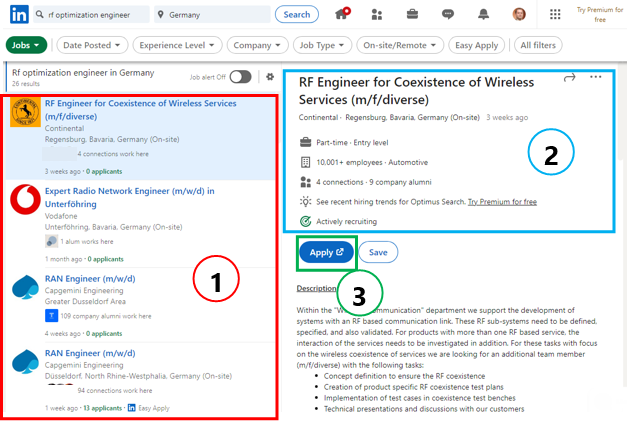The height and width of the screenshot is (421, 627).
Task: Click '4 connections work here' text
Action: pos(113,154)
